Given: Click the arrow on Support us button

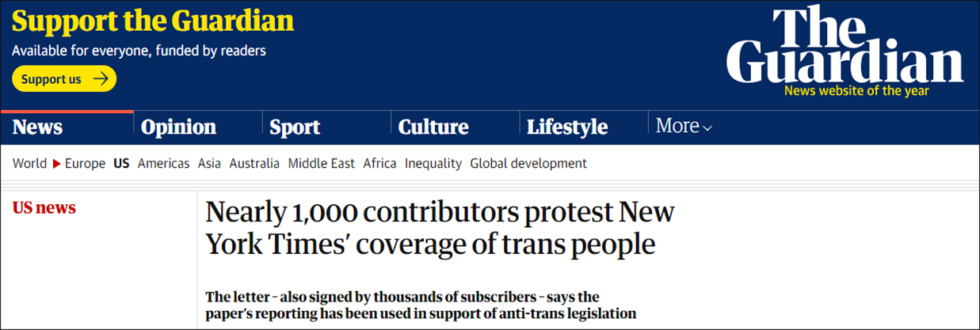Looking at the screenshot, I should click(101, 79).
